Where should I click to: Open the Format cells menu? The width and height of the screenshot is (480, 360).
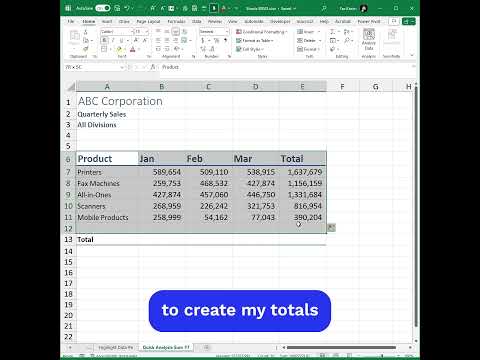308,49
